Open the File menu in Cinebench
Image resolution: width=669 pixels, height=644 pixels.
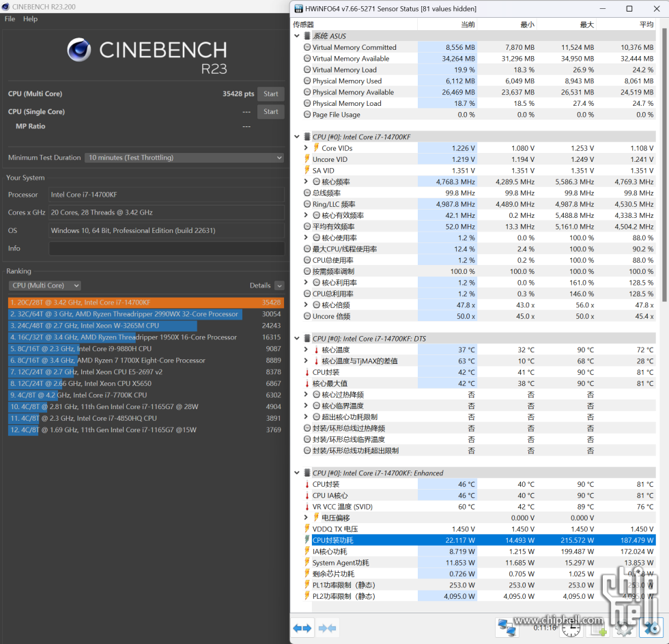10,18
